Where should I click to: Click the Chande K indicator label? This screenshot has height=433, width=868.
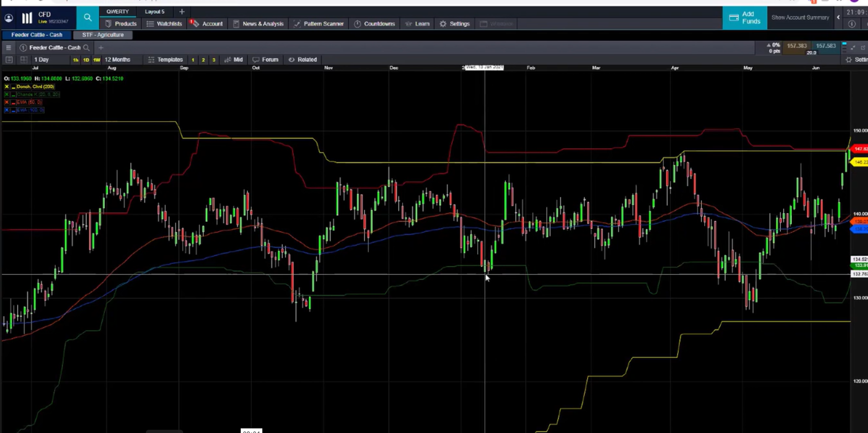38,94
